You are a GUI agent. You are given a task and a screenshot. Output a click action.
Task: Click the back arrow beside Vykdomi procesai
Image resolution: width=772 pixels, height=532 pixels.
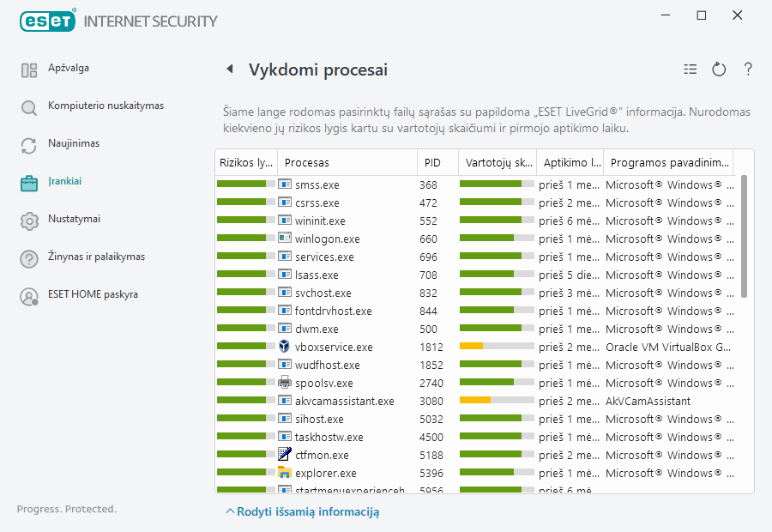230,70
